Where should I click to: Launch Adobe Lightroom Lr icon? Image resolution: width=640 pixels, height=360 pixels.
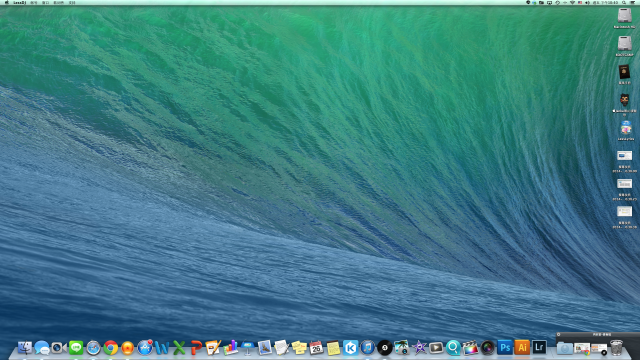[539, 347]
